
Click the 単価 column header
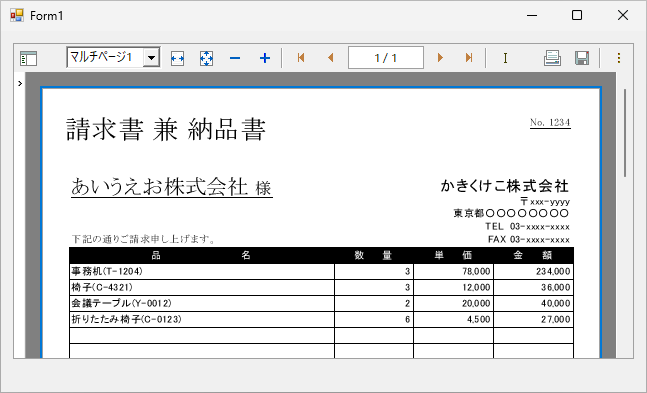point(453,256)
